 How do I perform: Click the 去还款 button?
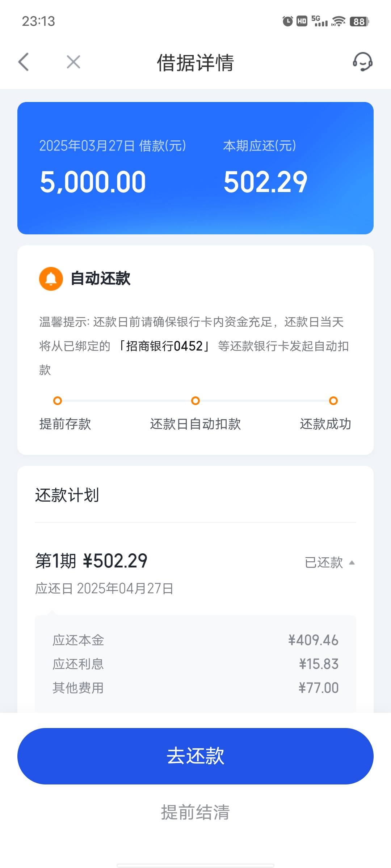(x=195, y=756)
